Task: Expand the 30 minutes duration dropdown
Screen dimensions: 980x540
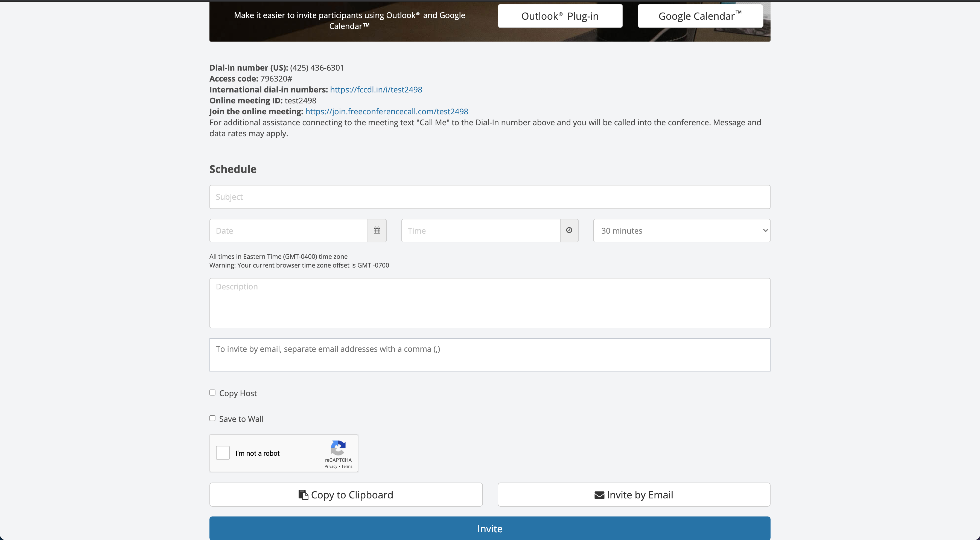Action: click(x=681, y=230)
